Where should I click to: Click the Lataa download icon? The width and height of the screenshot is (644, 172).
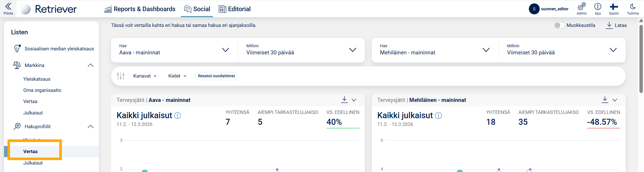point(609,25)
